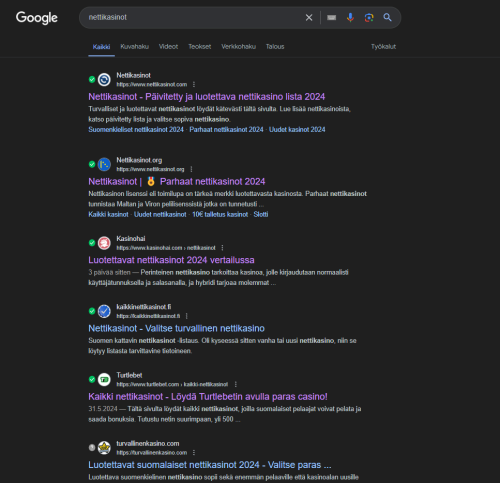The image size is (500, 483).
Task: Click green check badge beside Kasinohai result
Action: point(92,243)
